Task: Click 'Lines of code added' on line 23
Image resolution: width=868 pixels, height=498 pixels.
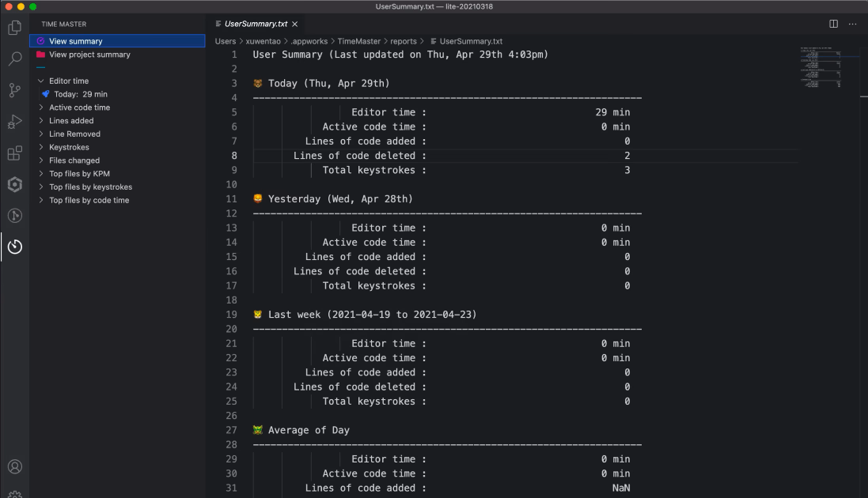Action: pos(360,372)
